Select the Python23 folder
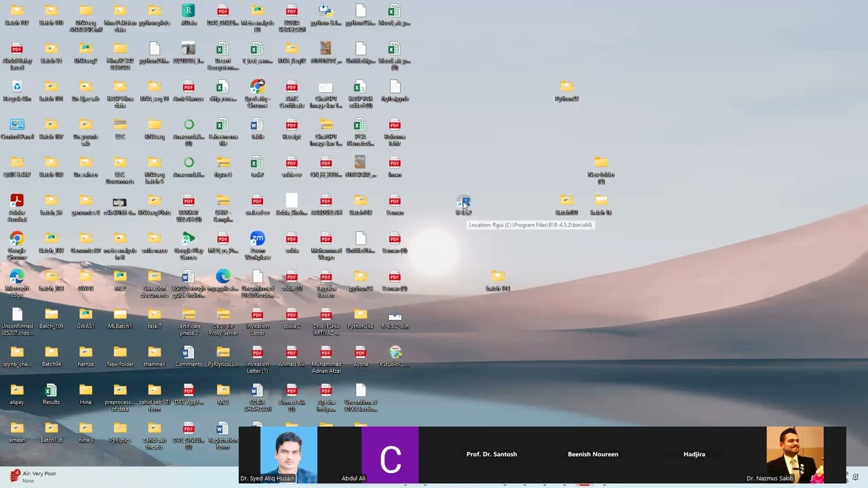 point(567,91)
